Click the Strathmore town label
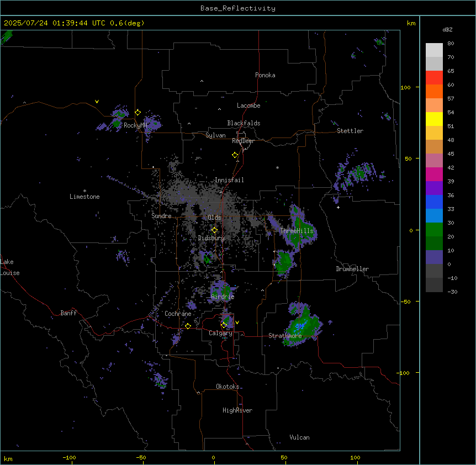The image size is (476, 465). coord(285,336)
